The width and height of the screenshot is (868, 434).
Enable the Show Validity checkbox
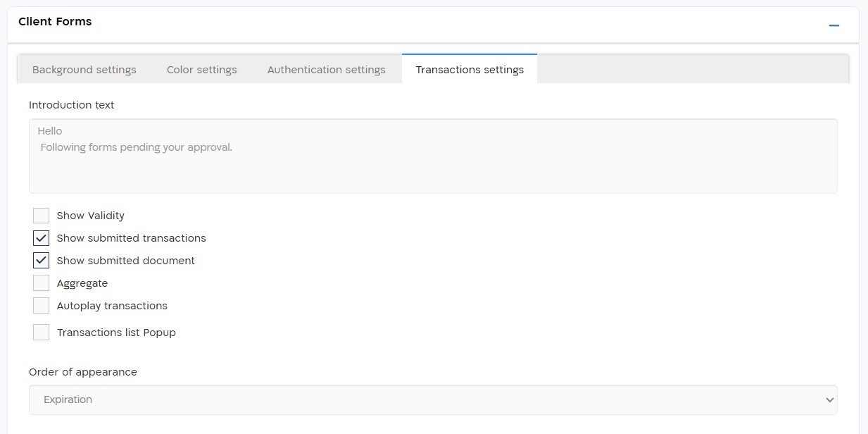click(x=42, y=216)
